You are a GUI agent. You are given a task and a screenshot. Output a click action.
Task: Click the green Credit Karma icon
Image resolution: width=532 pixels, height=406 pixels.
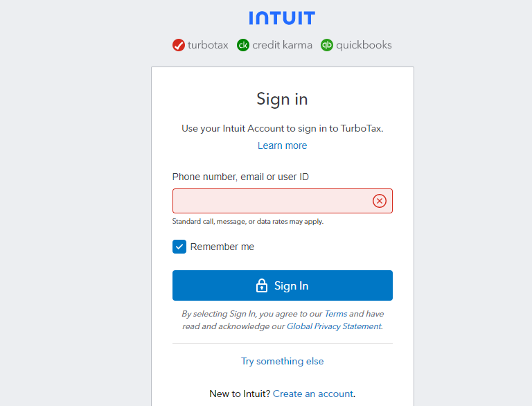point(243,45)
